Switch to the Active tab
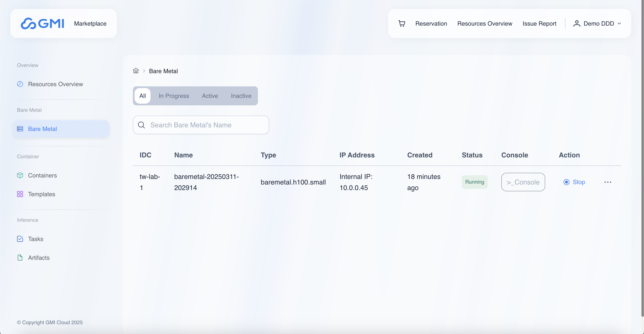 (210, 96)
